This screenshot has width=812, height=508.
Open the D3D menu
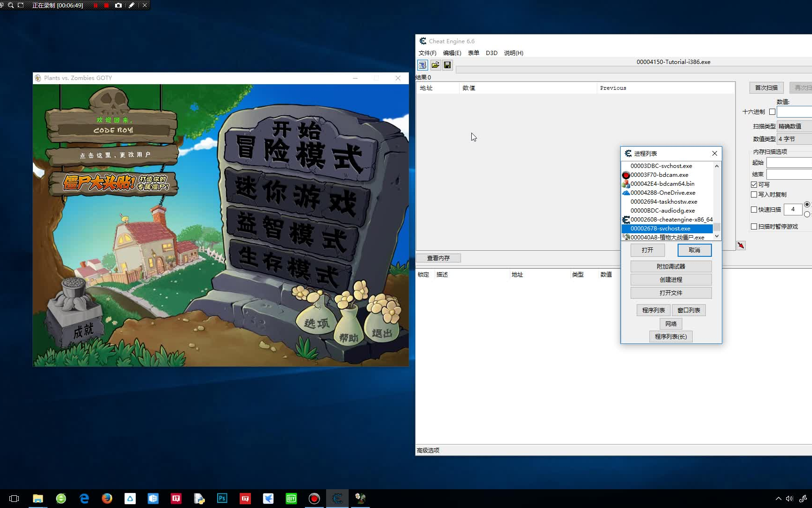tap(492, 53)
